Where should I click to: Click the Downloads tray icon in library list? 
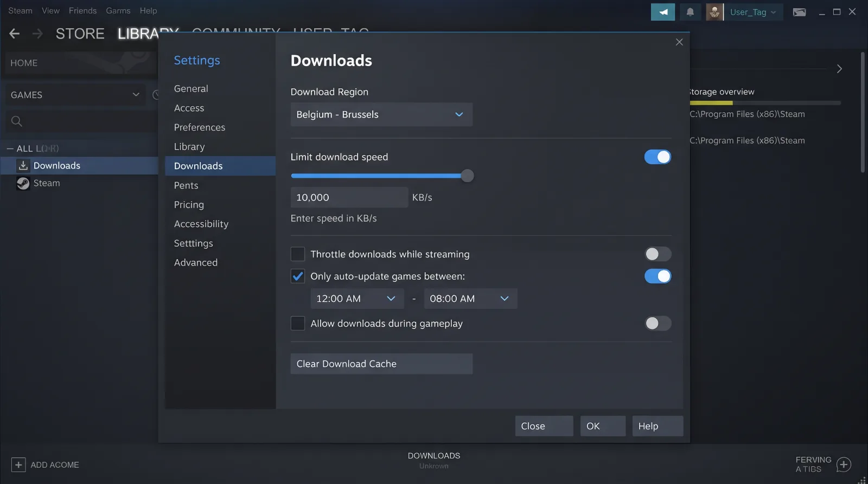coord(23,166)
